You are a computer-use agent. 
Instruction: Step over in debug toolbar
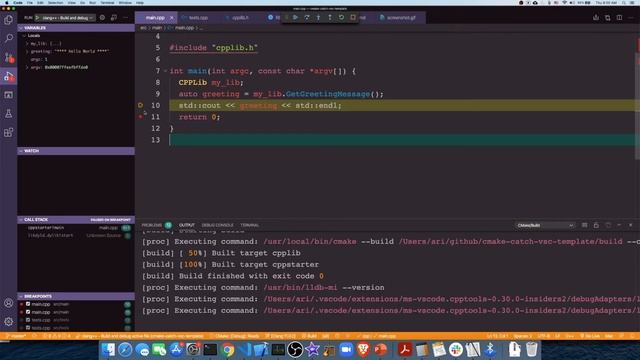(x=307, y=18)
